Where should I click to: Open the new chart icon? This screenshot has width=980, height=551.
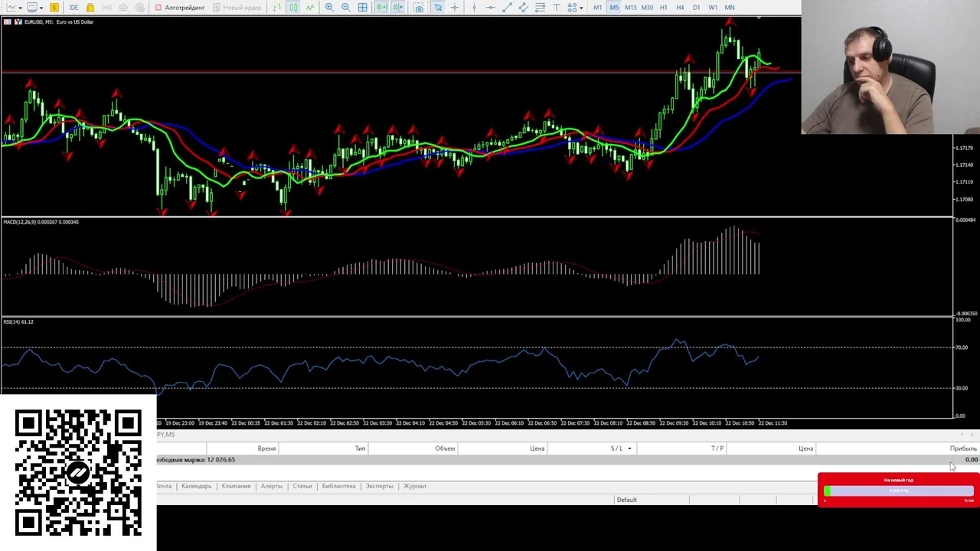[11, 7]
